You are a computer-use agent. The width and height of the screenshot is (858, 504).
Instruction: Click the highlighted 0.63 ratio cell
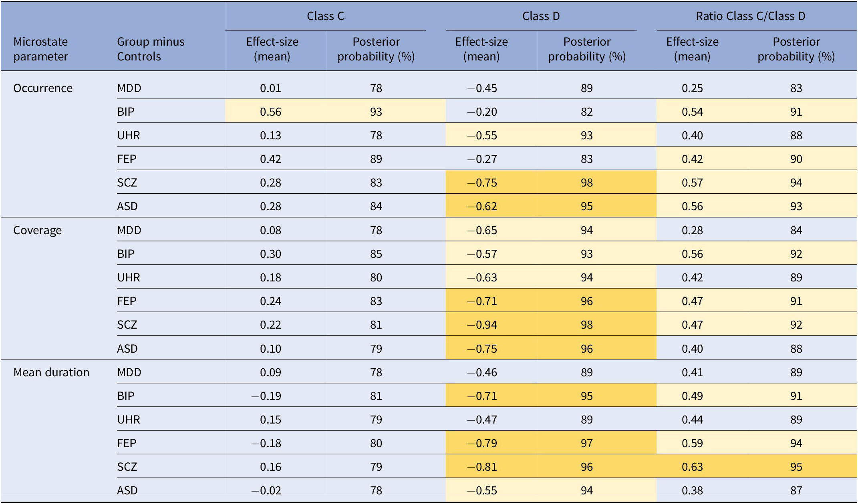(x=692, y=467)
